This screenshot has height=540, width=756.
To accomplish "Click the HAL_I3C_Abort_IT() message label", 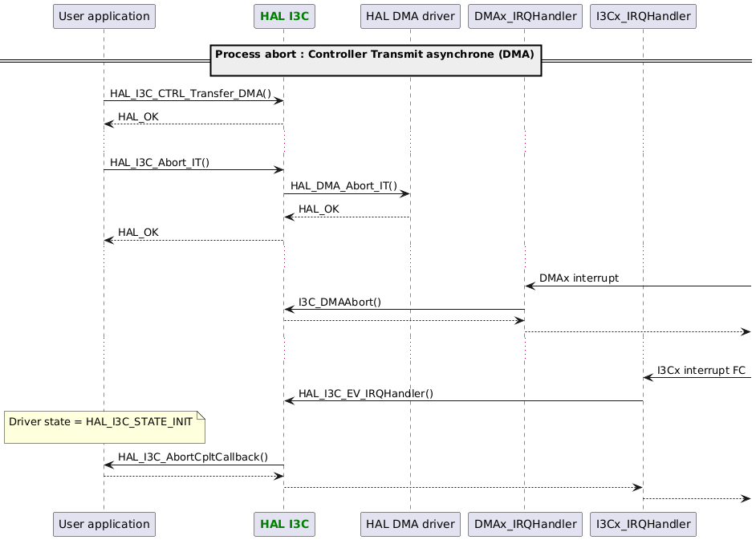I will tap(160, 162).
